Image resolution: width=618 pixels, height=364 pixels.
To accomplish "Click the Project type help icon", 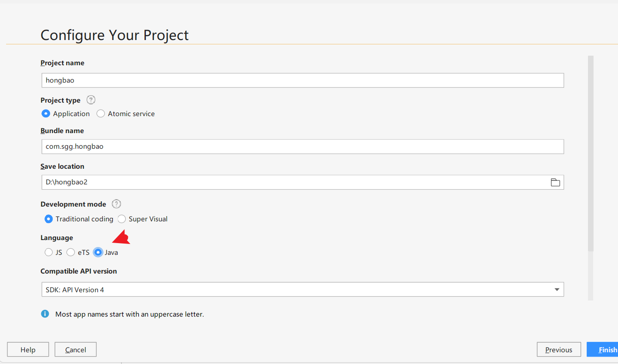I will coord(91,100).
